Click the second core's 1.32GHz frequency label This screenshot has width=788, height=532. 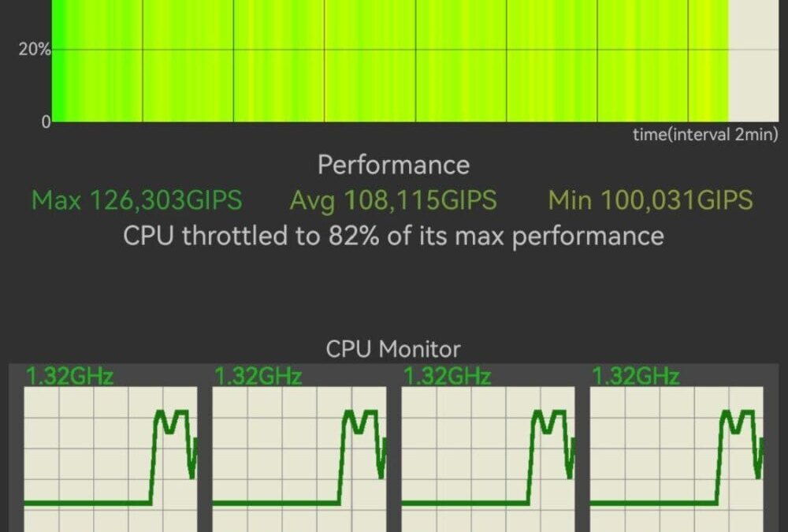[x=258, y=376]
